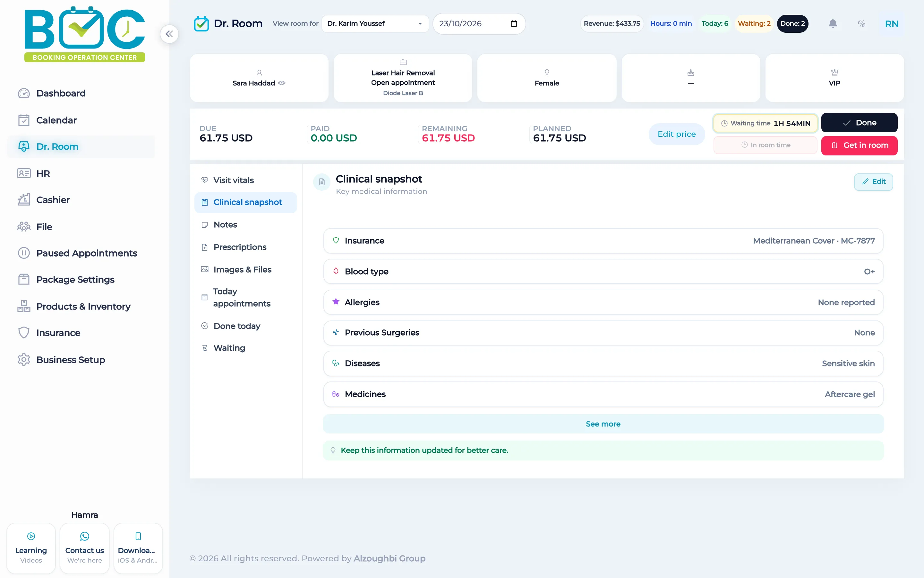
Task: Open the Prescriptions section
Action: pos(245,247)
